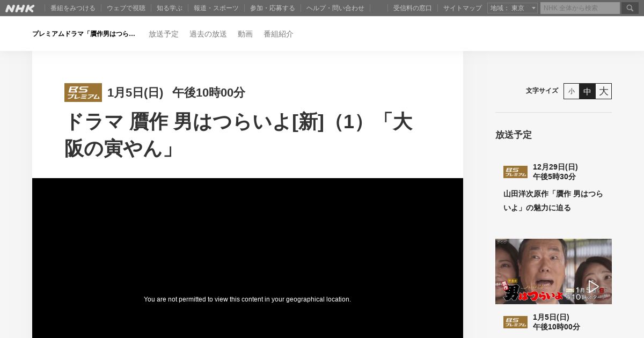Viewport: 644px width, 338px height.
Task: Switch to 番組紹介 tab
Action: pyautogui.click(x=279, y=34)
